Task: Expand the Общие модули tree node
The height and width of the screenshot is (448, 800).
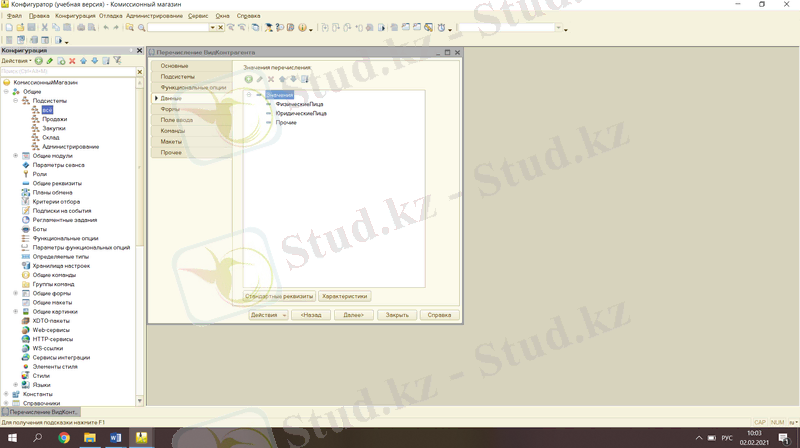Action: tap(15, 156)
